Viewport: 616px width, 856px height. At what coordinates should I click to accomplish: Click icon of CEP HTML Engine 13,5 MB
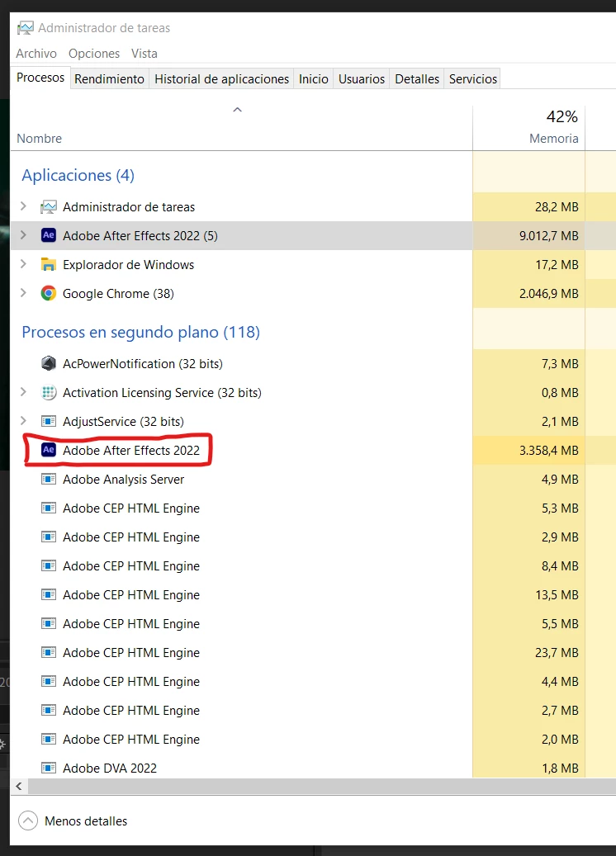[49, 594]
